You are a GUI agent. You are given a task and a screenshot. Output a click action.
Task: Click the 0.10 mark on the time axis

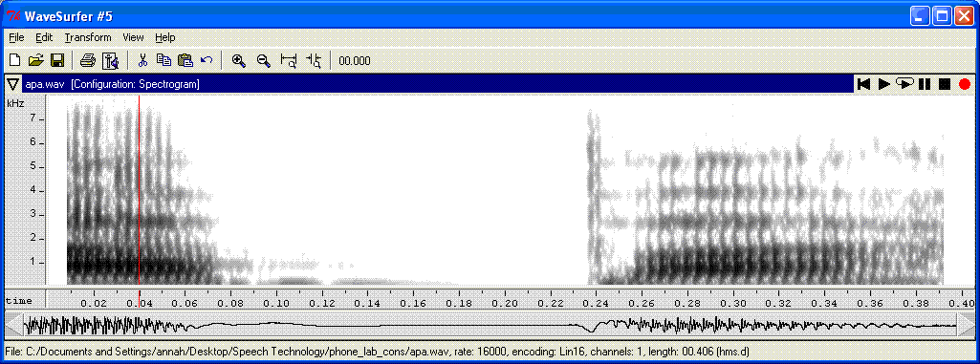275,303
